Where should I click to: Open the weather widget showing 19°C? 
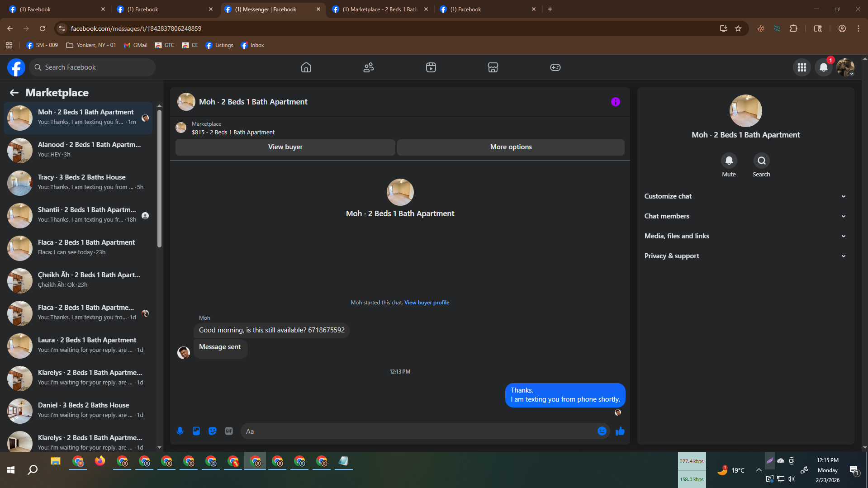coord(730,470)
